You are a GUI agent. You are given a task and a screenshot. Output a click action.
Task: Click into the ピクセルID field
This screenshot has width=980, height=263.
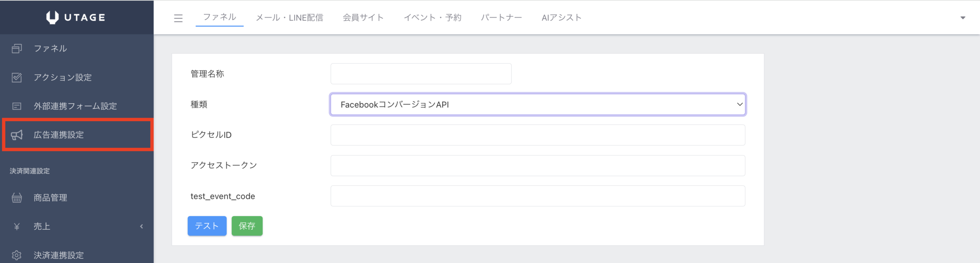point(537,135)
